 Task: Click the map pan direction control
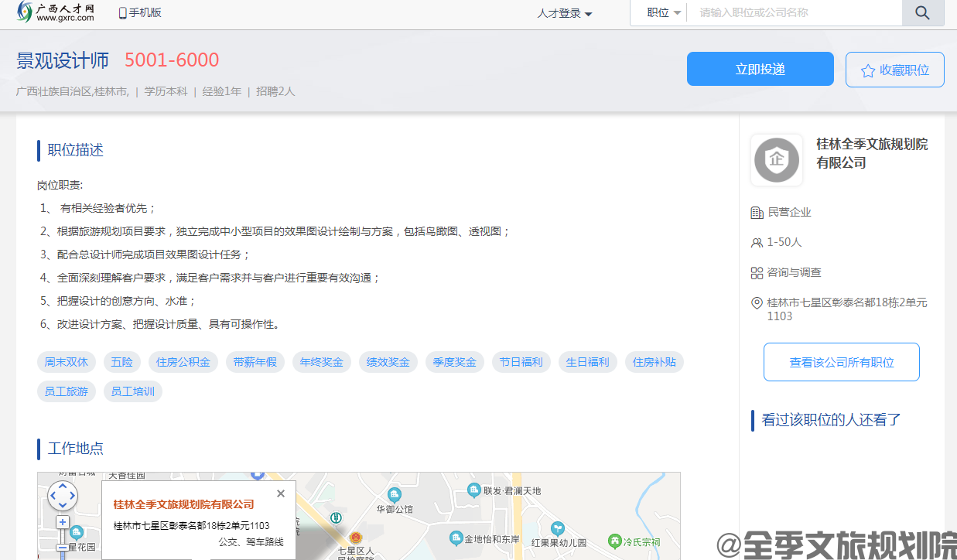click(x=63, y=496)
